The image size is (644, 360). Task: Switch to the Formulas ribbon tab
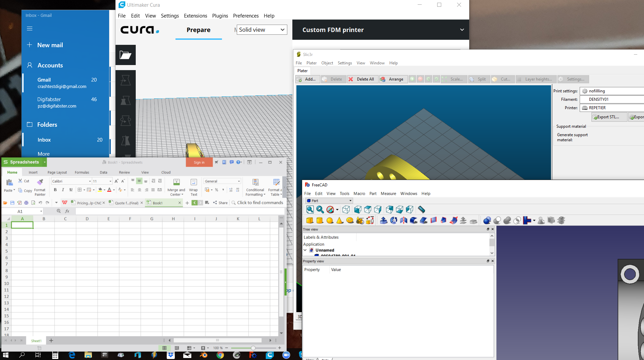pyautogui.click(x=82, y=172)
